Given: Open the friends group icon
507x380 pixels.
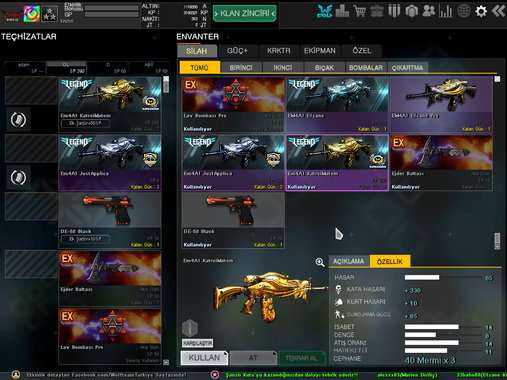Looking at the screenshot, I should pos(429,11).
